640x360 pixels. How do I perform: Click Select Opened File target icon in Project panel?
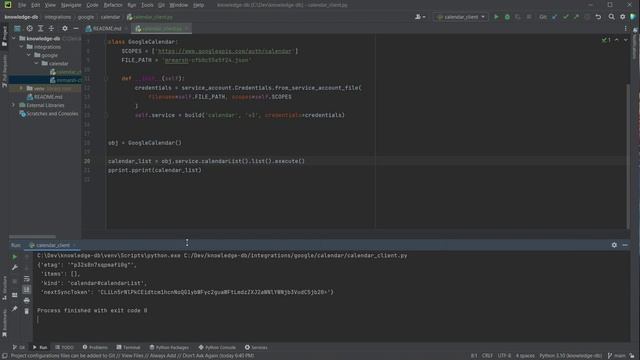(29, 29)
